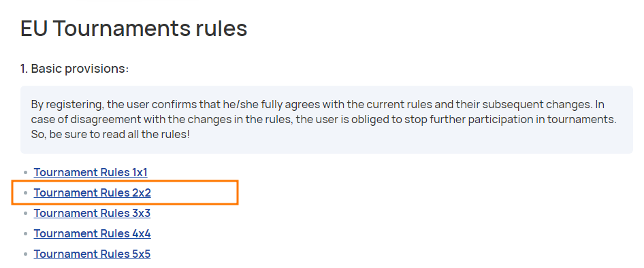The width and height of the screenshot is (644, 268).
Task: Open the Tournament Rules 1x1 link
Action: tap(91, 172)
